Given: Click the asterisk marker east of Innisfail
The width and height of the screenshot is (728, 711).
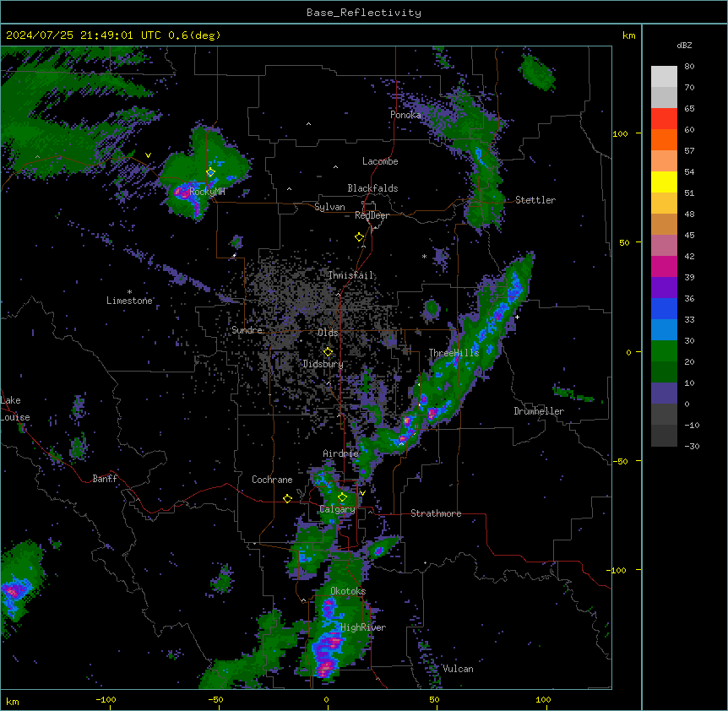Looking at the screenshot, I should [424, 257].
